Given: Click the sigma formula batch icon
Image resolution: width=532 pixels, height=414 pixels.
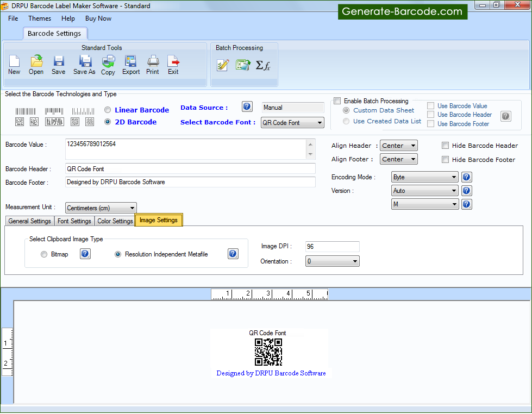Looking at the screenshot, I should (x=263, y=65).
